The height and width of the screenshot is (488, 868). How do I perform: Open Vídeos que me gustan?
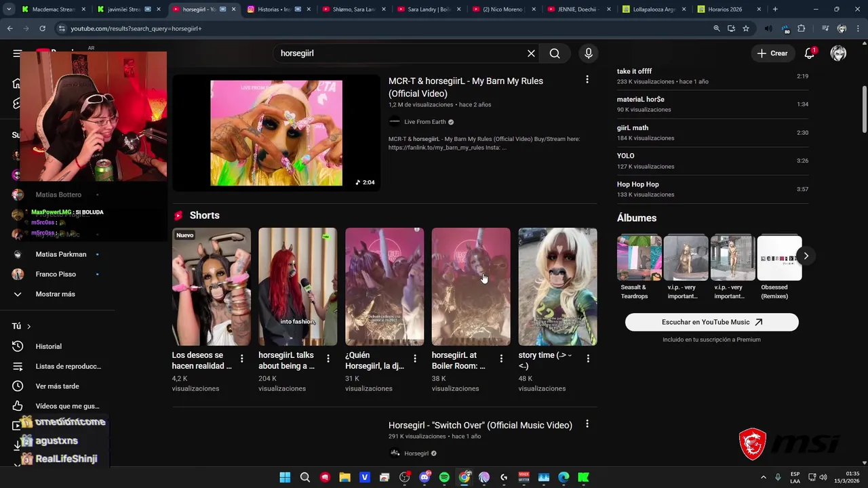tap(55, 406)
